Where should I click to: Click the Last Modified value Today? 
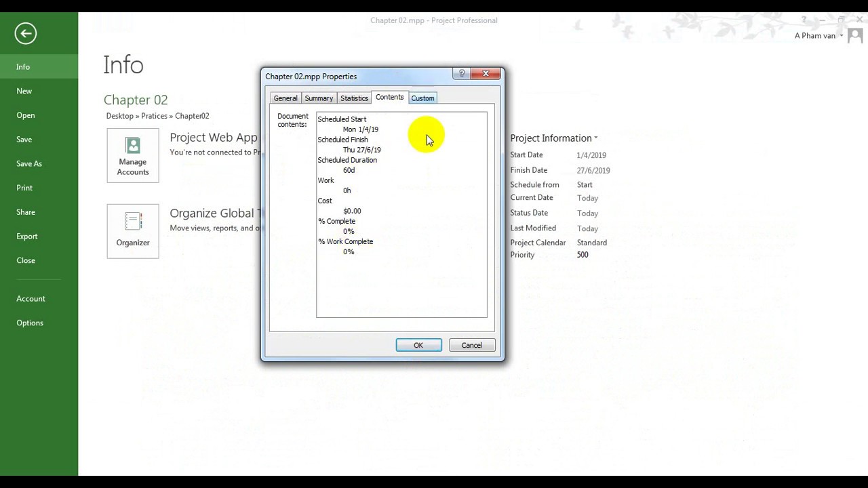point(587,229)
